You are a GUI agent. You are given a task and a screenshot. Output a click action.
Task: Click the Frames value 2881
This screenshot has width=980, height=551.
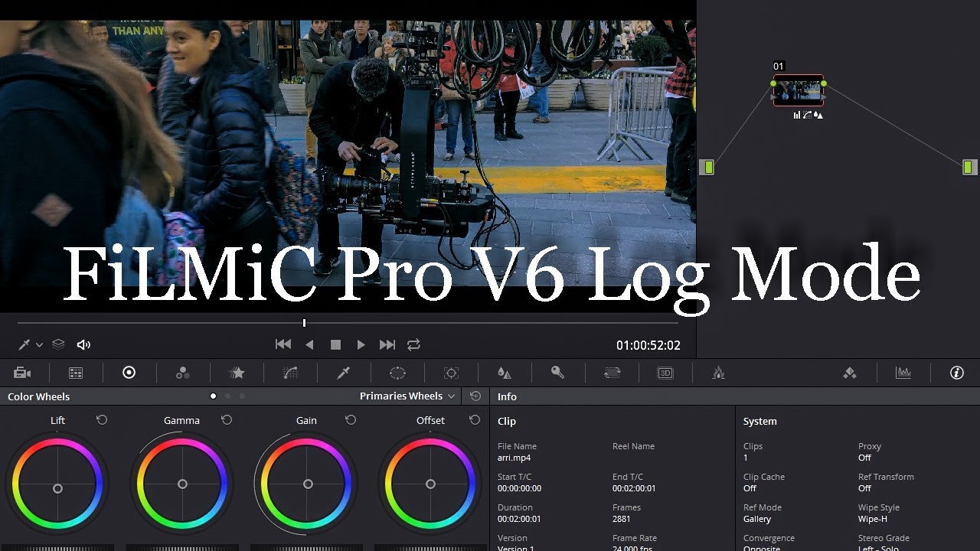pos(621,519)
